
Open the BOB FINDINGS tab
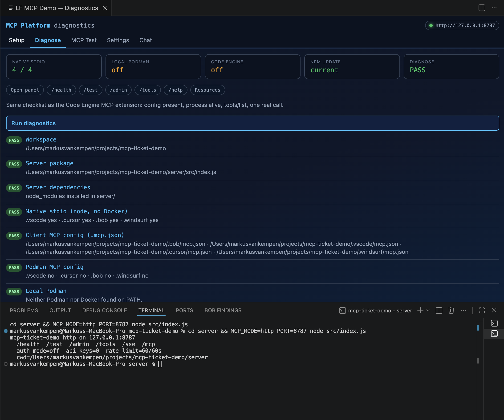(223, 310)
